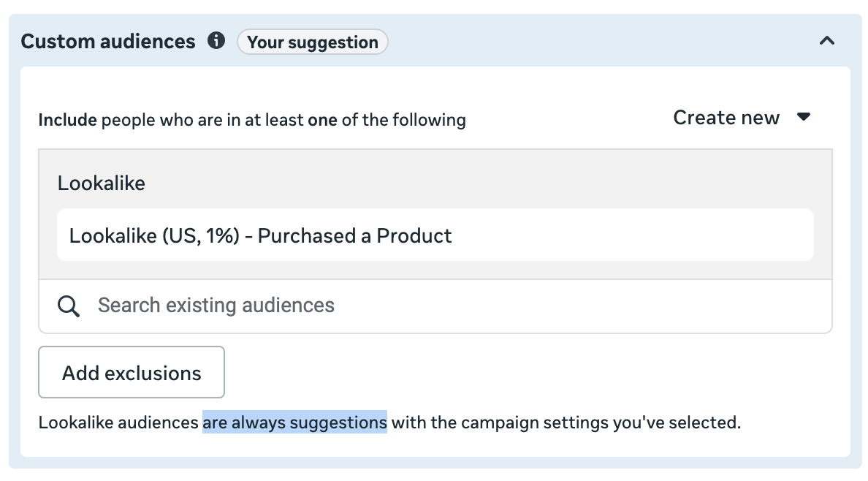The height and width of the screenshot is (481, 868).
Task: Click "people who are in at least" text
Action: click(x=202, y=119)
